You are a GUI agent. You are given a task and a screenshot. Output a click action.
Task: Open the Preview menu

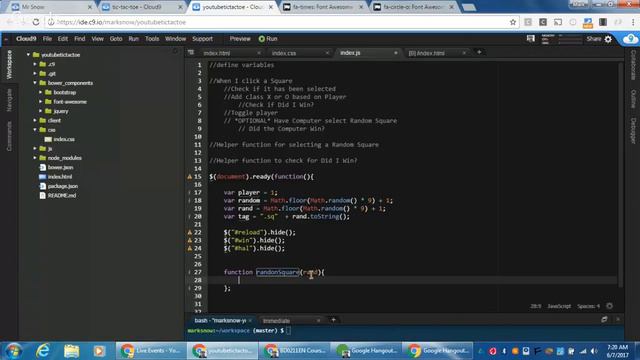[240, 39]
